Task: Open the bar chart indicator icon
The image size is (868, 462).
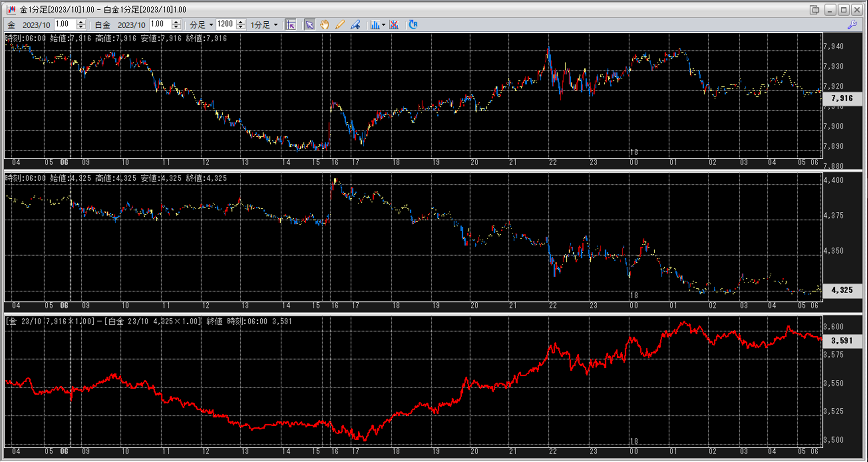Action: [374, 25]
